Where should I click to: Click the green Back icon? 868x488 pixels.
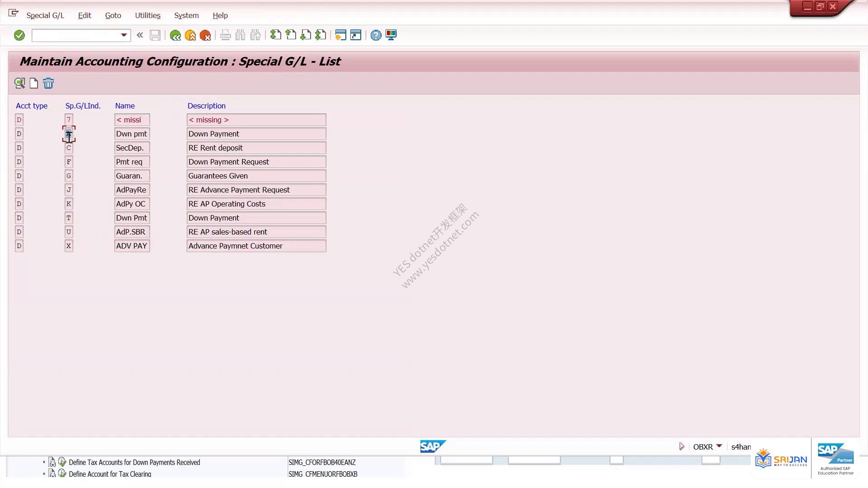[x=175, y=35]
